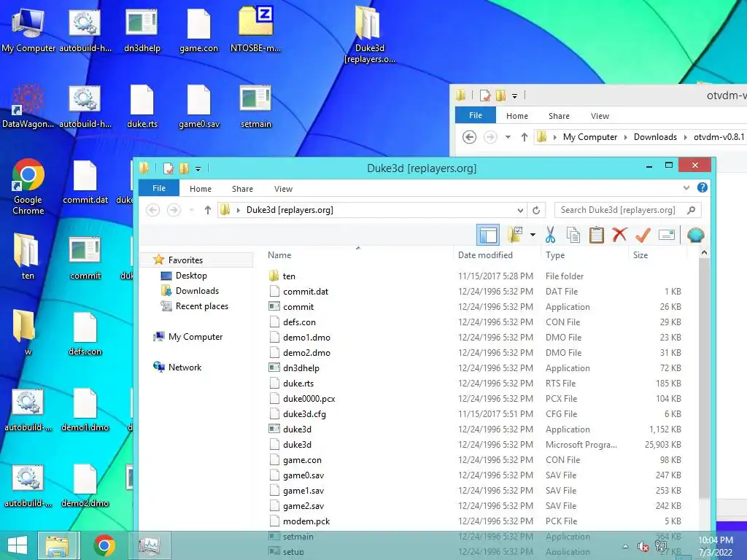Expand the address path arrow before Duke3d [replayers.org]
The height and width of the screenshot is (560, 747).
coord(239,210)
